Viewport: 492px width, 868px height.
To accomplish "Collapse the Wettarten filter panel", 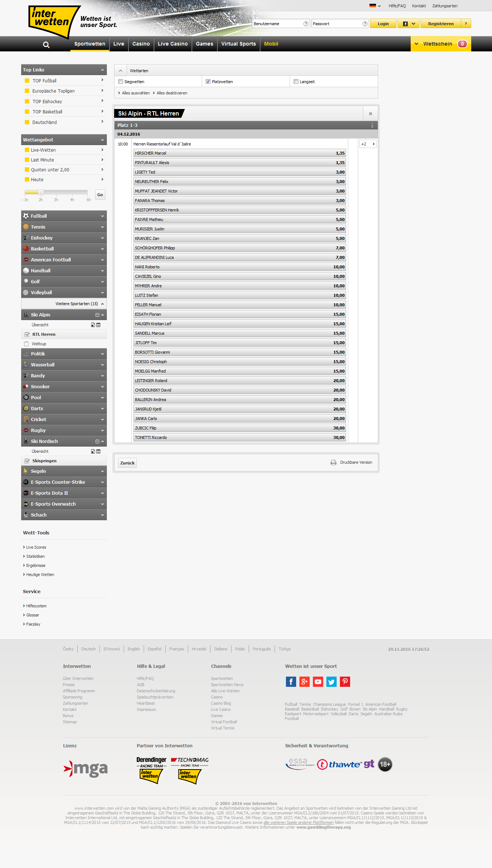I will (121, 71).
